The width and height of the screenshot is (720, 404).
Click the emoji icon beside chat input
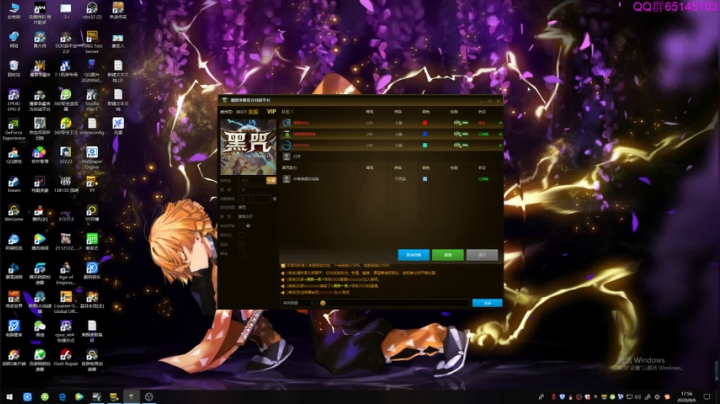point(323,303)
